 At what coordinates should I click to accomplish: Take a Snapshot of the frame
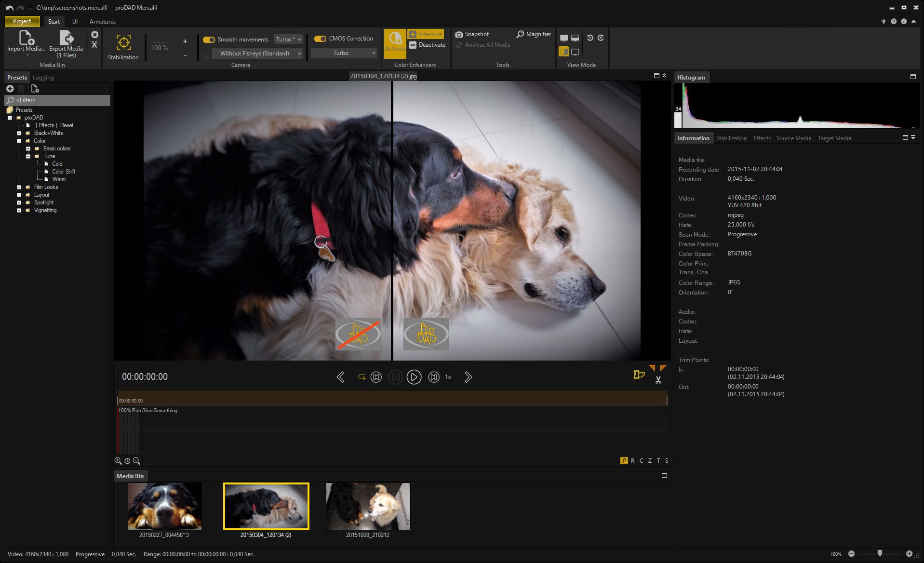click(472, 34)
